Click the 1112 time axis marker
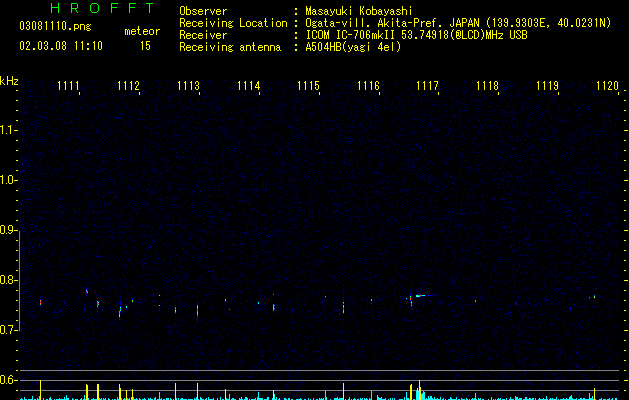Screen dimensions: 629x400 point(128,86)
